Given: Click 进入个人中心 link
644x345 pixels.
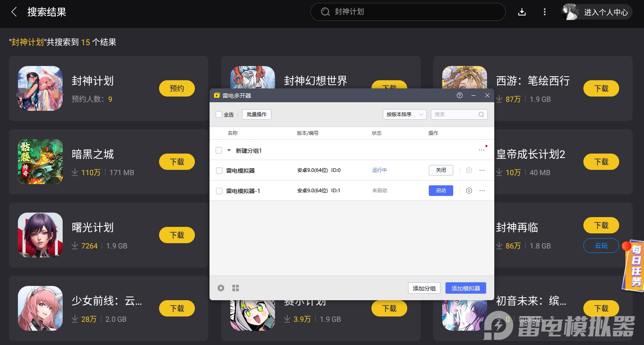Looking at the screenshot, I should click(x=606, y=12).
